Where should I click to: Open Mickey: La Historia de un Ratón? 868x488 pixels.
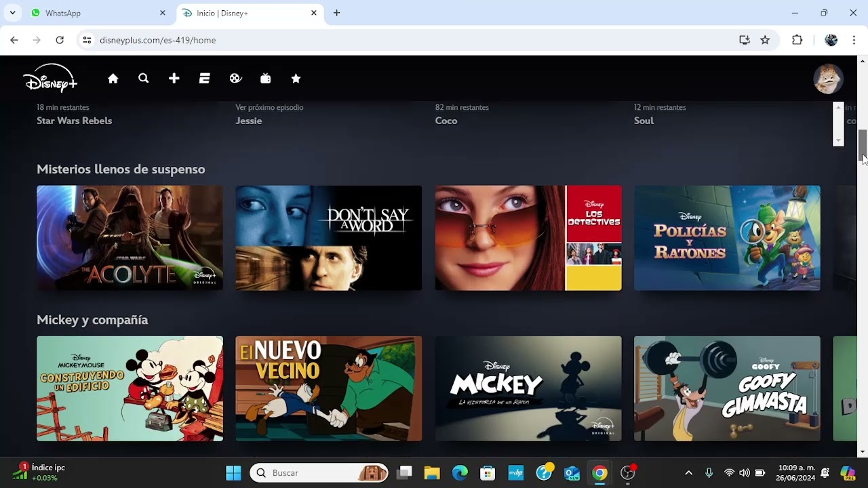click(528, 388)
